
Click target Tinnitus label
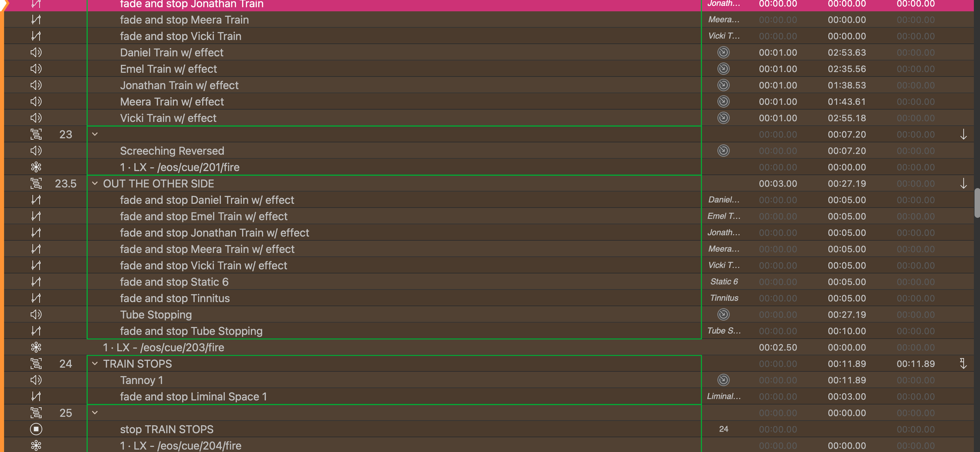724,298
